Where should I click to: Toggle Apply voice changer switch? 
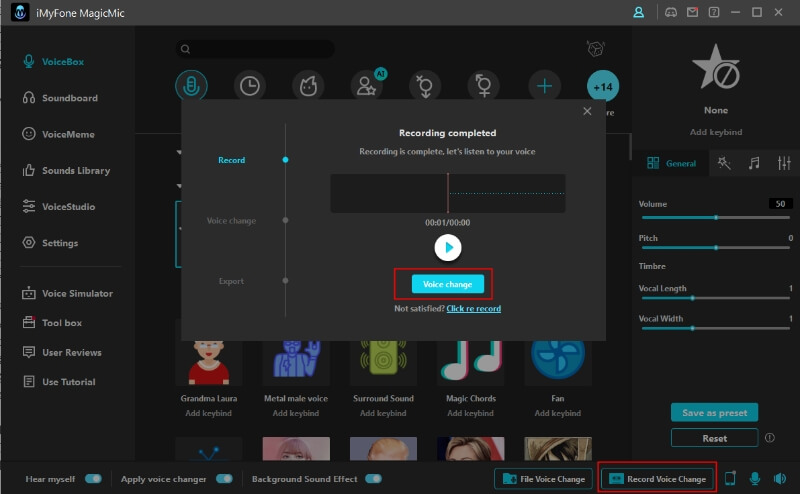pos(224,479)
